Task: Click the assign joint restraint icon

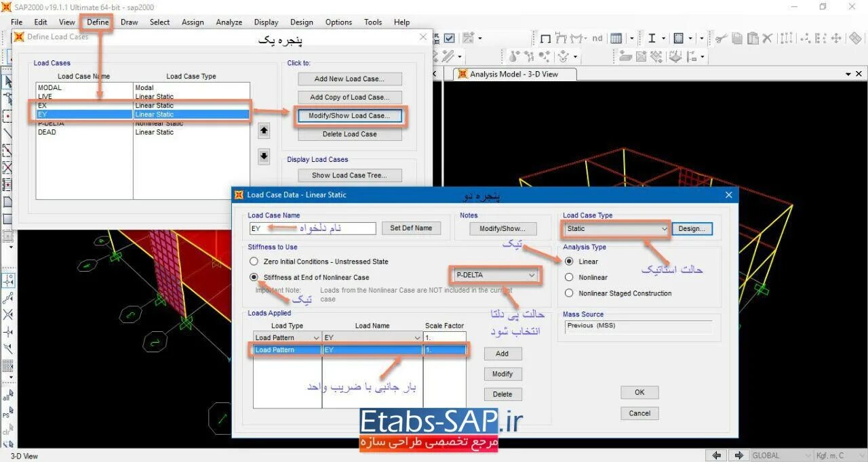Action: click(514, 57)
